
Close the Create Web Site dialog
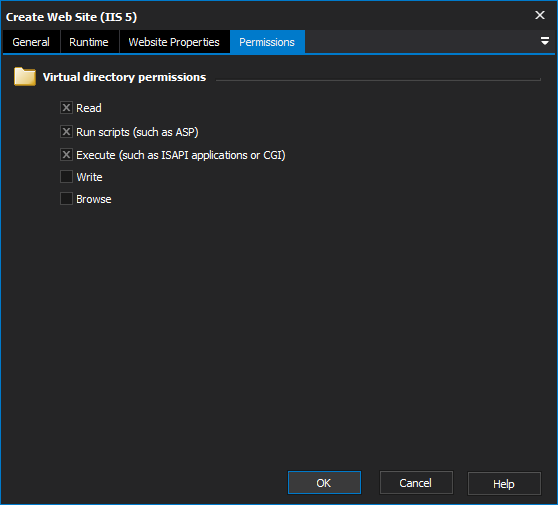pyautogui.click(x=540, y=15)
